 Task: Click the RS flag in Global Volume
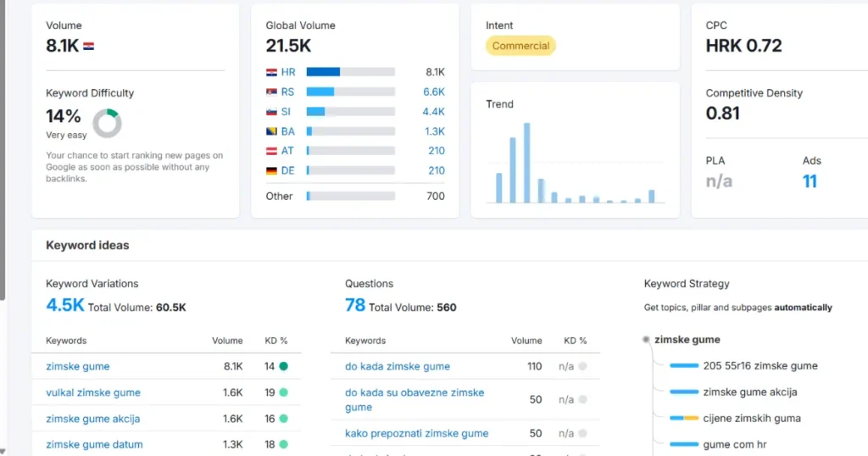pos(272,92)
